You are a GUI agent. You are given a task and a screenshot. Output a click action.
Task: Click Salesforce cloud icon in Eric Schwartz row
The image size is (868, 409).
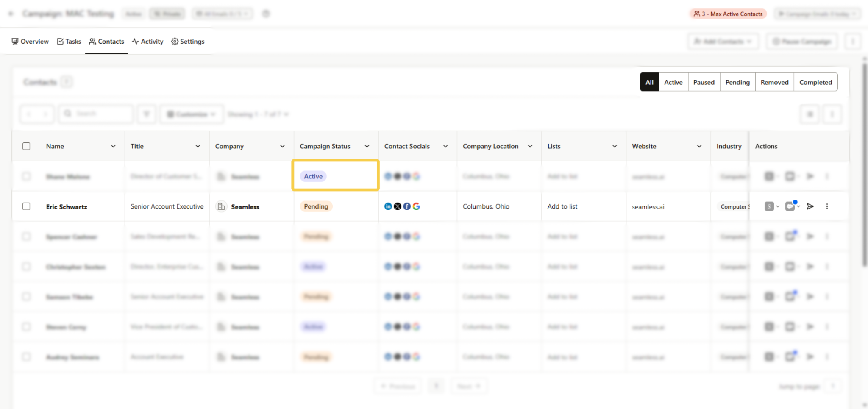[790, 206]
